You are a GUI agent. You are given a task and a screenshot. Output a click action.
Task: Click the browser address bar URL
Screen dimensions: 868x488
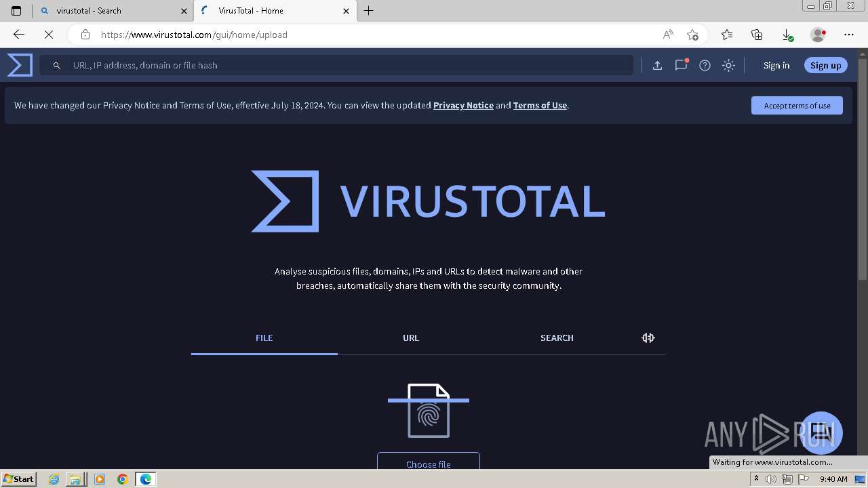tap(194, 35)
